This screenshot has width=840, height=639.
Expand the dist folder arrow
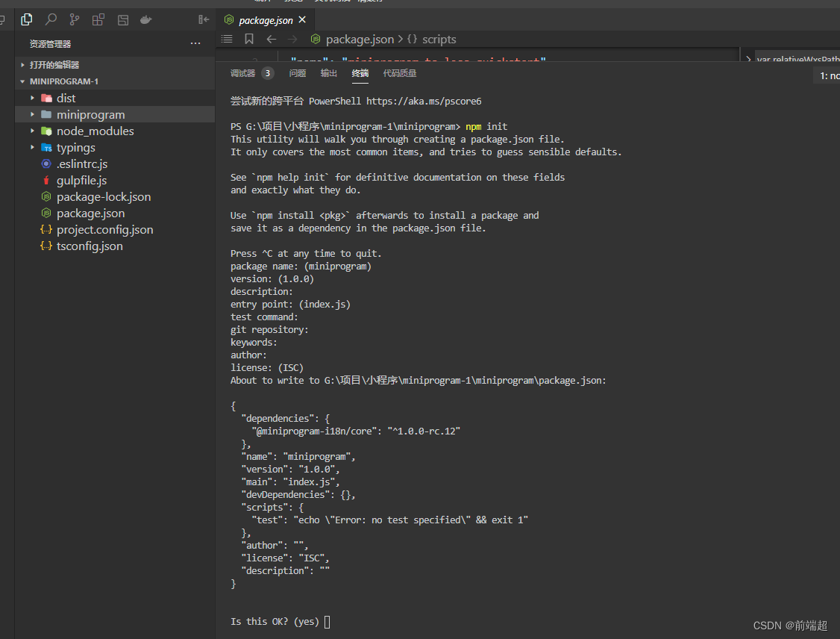coord(32,98)
